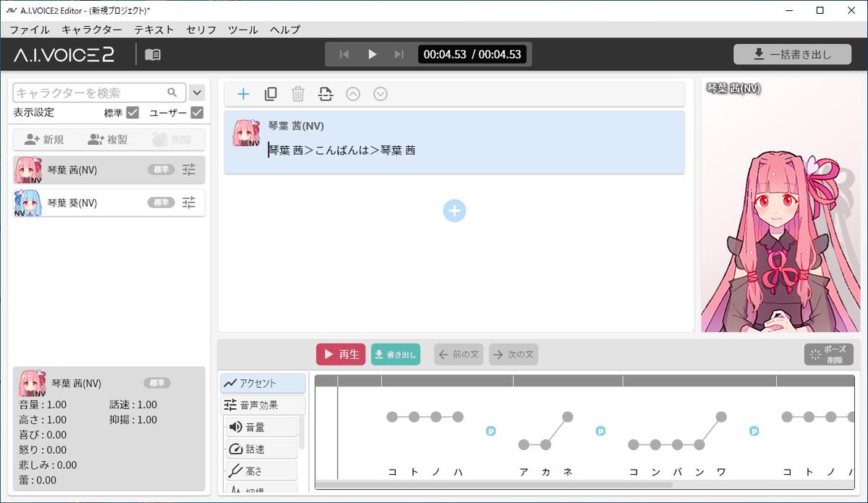This screenshot has width=868, height=503.
Task: Skip to previous sentence in transport bar
Action: click(x=345, y=54)
